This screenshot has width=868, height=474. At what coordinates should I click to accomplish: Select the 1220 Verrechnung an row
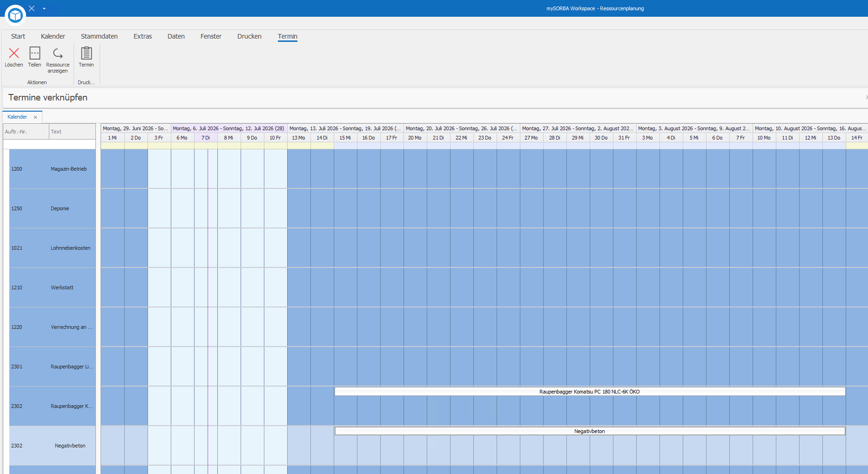(52, 327)
